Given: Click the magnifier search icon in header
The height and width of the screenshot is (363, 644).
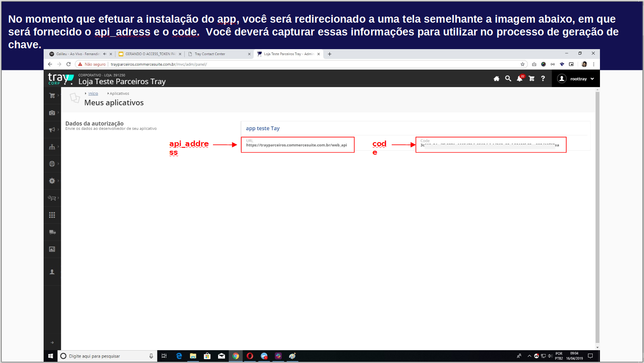Looking at the screenshot, I should tap(508, 79).
